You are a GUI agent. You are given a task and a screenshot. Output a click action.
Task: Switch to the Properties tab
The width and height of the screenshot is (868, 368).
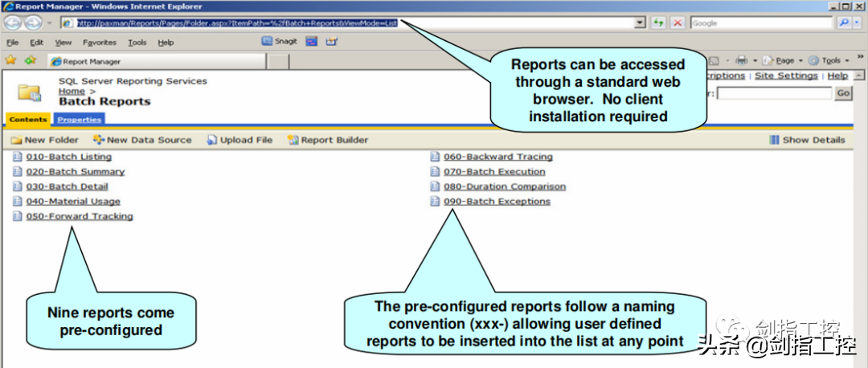[79, 120]
